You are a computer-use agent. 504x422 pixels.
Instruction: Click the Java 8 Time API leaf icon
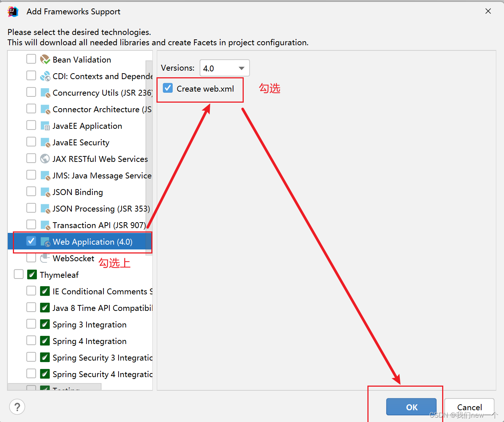click(45, 308)
